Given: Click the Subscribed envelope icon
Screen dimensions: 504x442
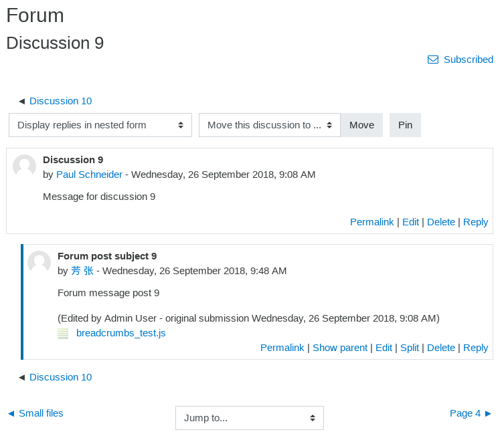Looking at the screenshot, I should coord(432,60).
